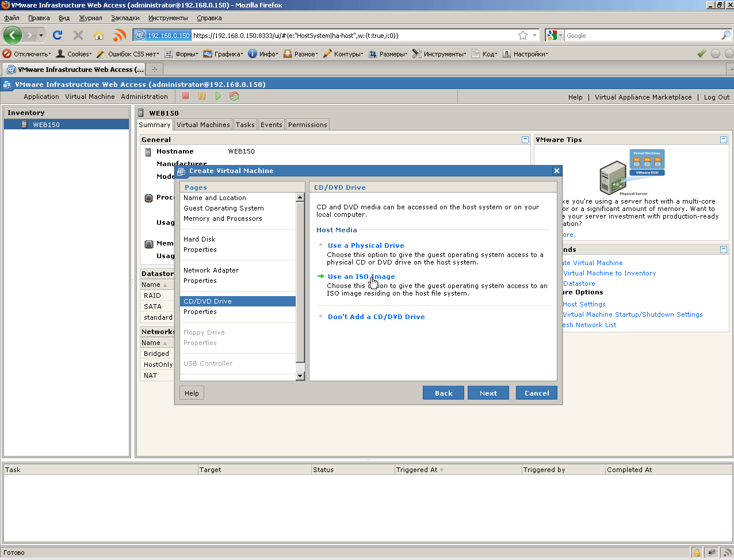
Task: Open the Закладки menu
Action: pos(125,18)
